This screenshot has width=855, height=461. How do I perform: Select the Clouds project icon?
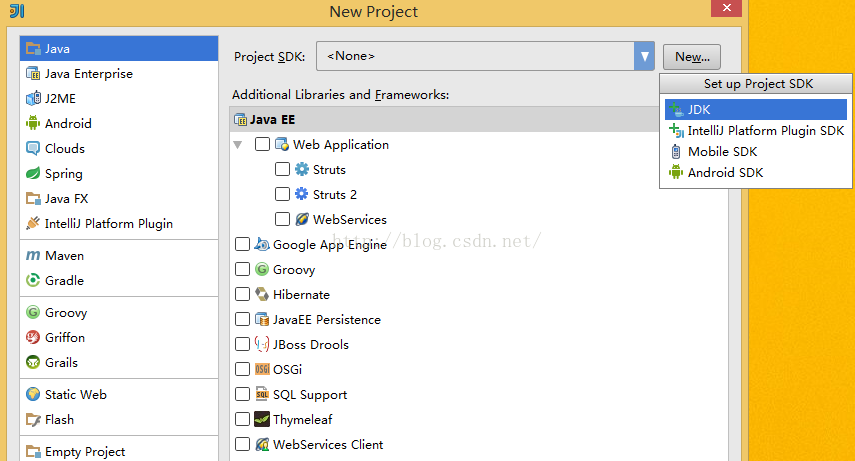click(x=33, y=148)
